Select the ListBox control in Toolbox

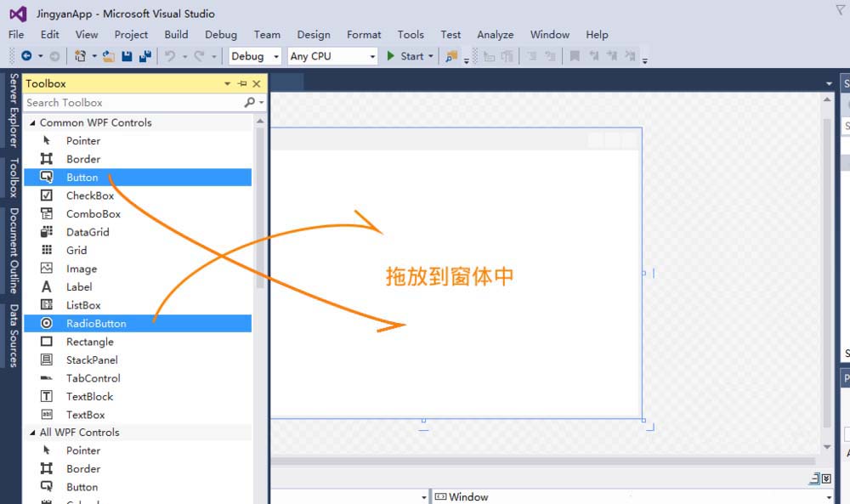(138, 304)
